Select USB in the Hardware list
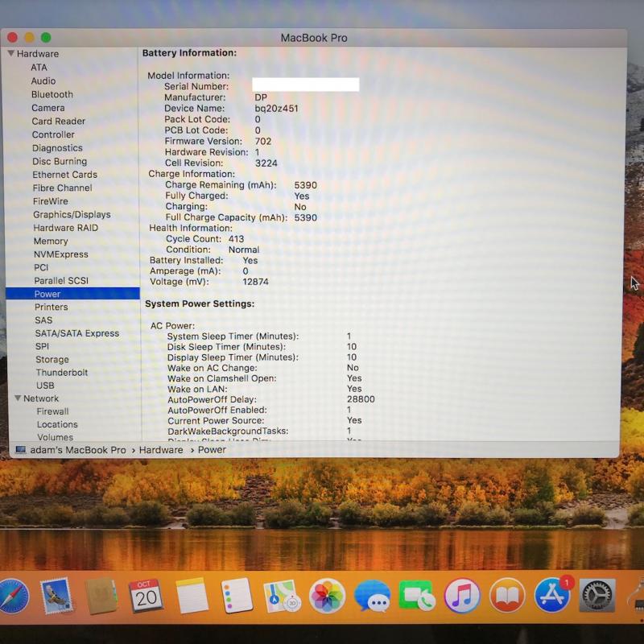This screenshot has width=644, height=644. coord(45,386)
